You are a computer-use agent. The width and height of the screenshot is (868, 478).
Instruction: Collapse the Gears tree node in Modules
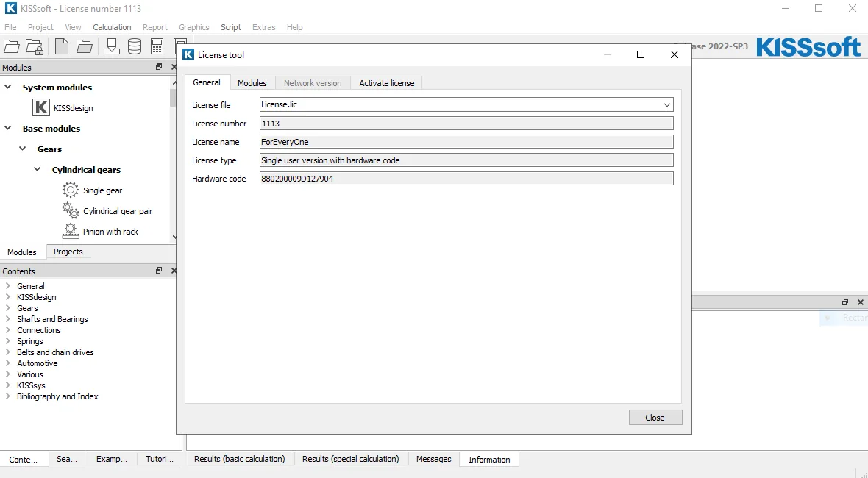(22, 149)
